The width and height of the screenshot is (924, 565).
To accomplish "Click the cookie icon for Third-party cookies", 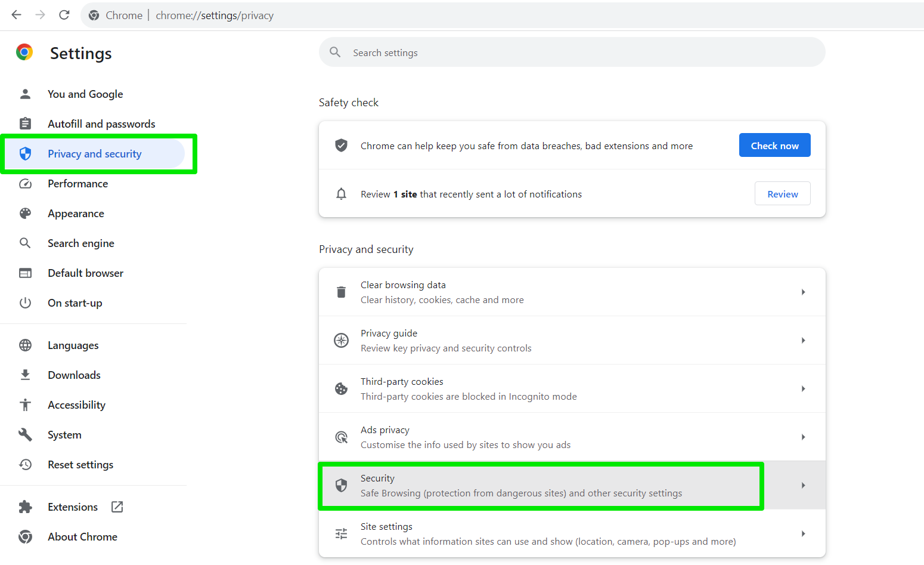I will point(341,389).
